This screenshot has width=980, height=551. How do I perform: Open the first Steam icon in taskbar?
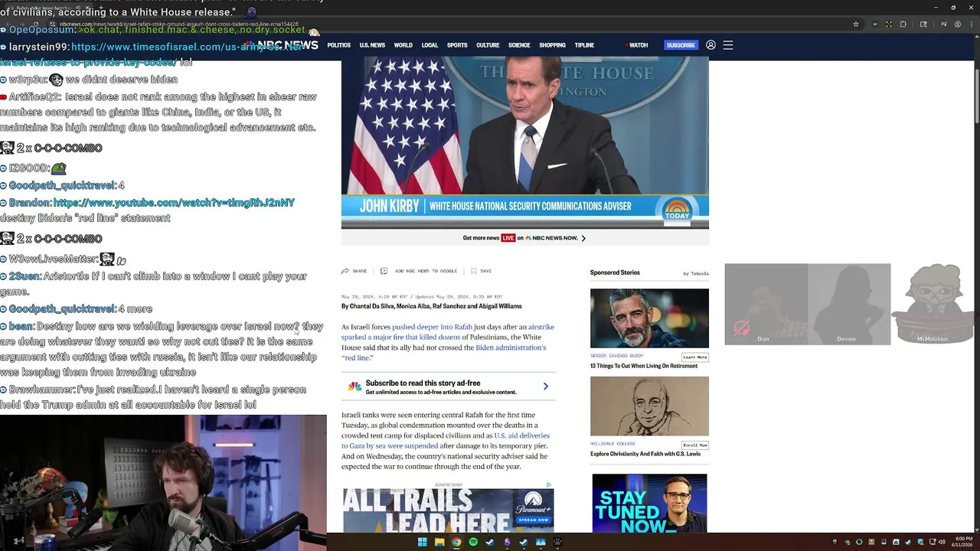(490, 543)
